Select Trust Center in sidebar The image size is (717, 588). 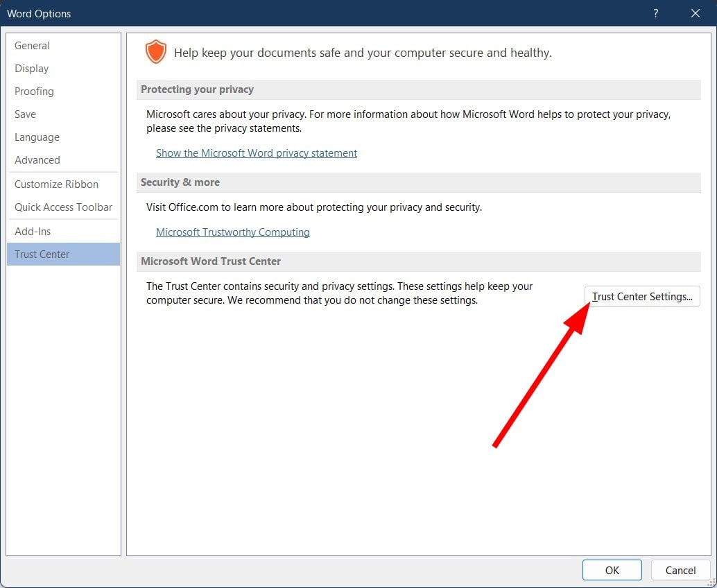click(63, 254)
